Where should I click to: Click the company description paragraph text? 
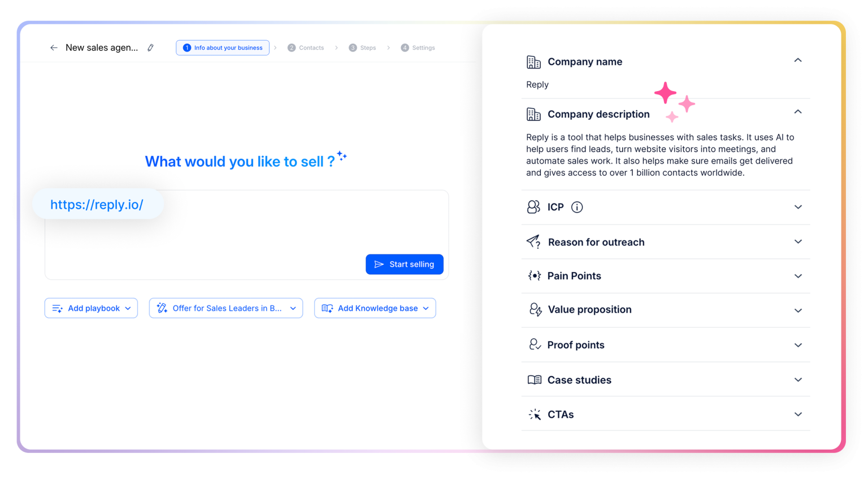(660, 155)
